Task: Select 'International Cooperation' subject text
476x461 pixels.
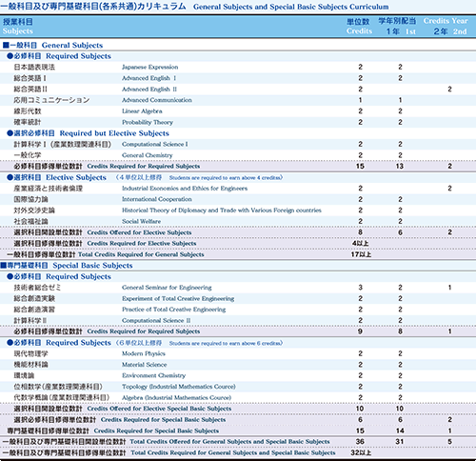Action: (x=157, y=199)
